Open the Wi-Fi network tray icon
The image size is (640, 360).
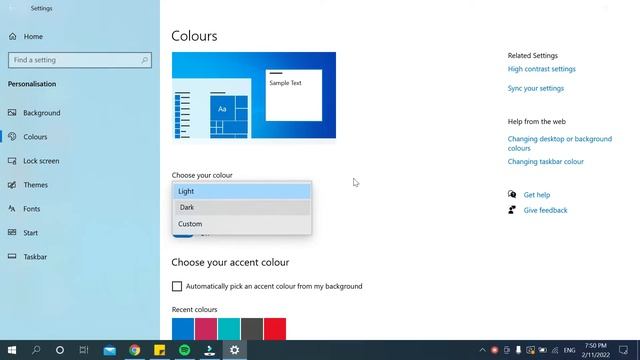(555, 350)
